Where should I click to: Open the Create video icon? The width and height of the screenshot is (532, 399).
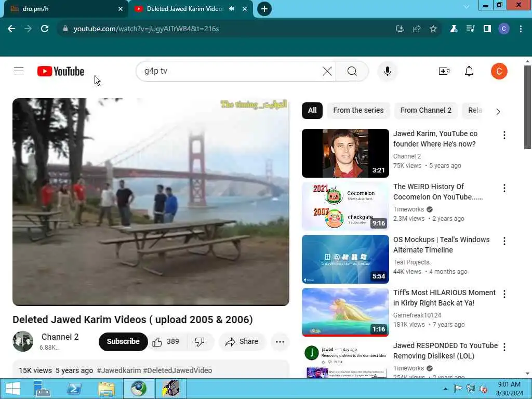pyautogui.click(x=444, y=71)
